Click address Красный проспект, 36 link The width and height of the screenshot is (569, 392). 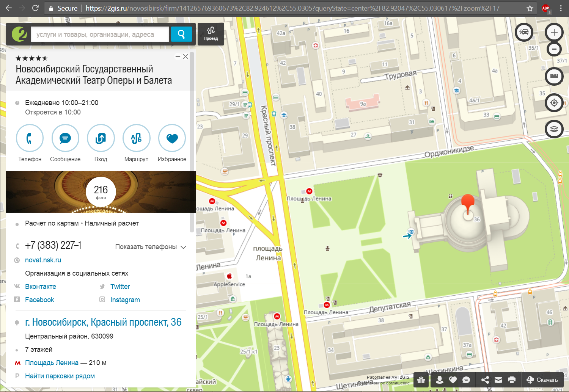[103, 322]
